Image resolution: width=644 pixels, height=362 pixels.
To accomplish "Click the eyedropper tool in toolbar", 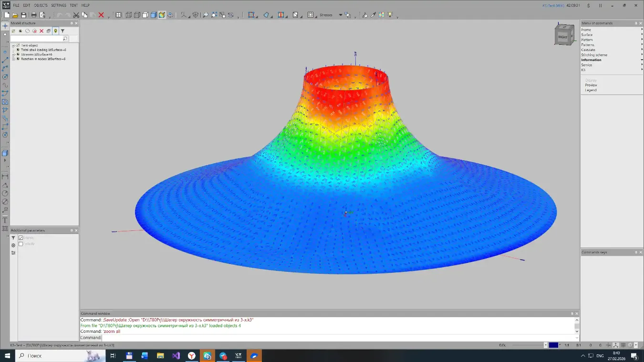I will tap(374, 15).
